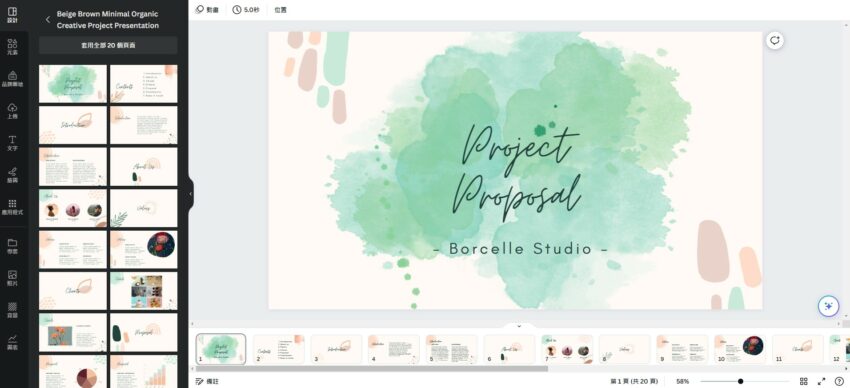Open the 5.0秒 slide duration setting
The image size is (850, 388).
(246, 10)
